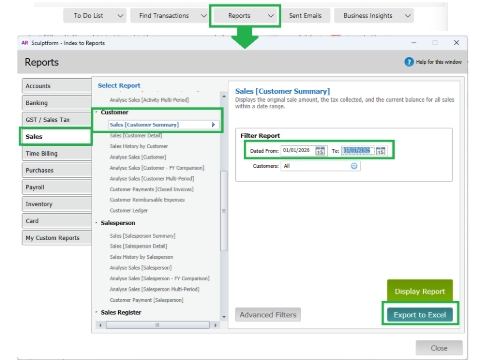Click the Help for this window icon
This screenshot has height=360, width=480.
[x=409, y=62]
